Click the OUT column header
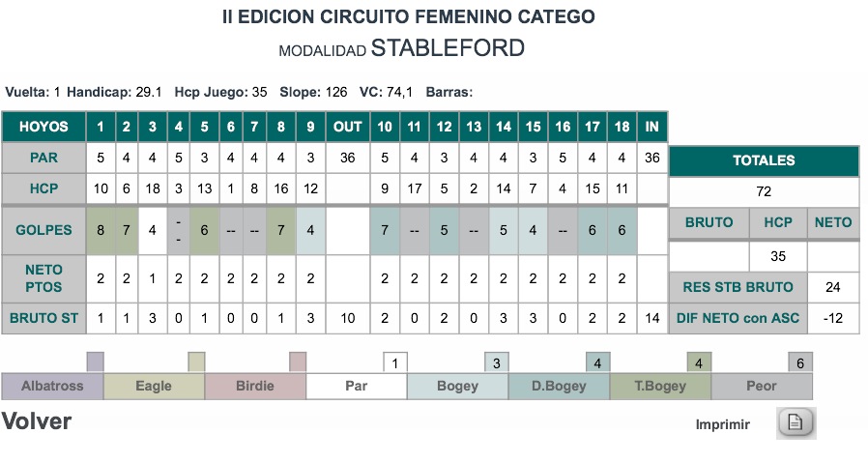This screenshot has height=463, width=868. point(348,127)
